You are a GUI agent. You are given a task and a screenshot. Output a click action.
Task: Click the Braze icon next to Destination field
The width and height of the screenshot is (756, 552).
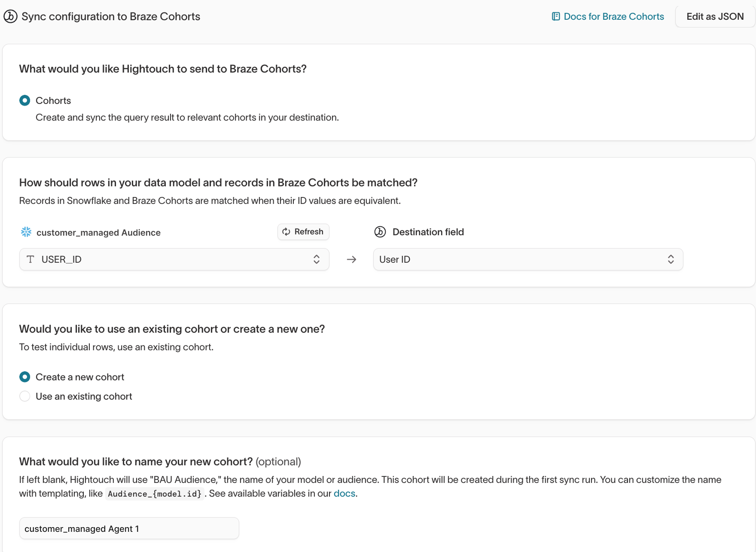click(x=380, y=232)
